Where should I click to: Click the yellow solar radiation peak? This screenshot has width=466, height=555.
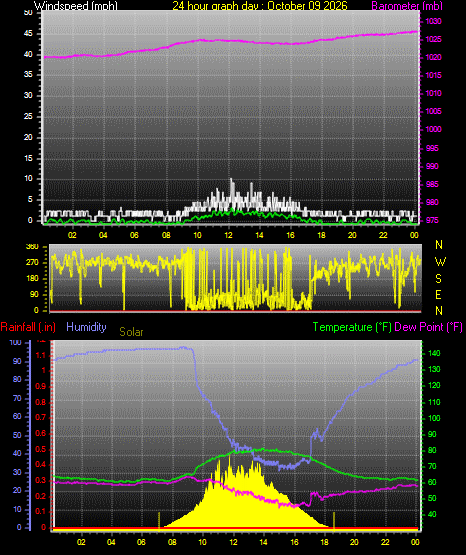tap(230, 458)
